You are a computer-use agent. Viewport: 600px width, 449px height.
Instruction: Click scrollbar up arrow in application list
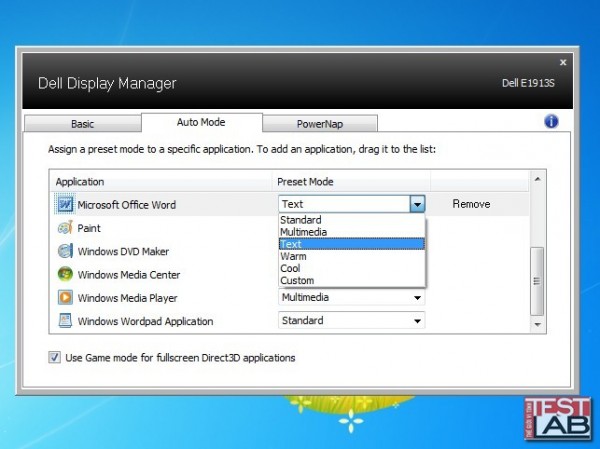tap(537, 179)
